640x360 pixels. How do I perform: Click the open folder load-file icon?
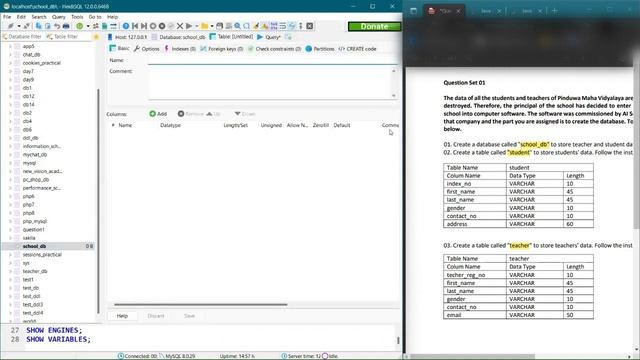(x=204, y=26)
